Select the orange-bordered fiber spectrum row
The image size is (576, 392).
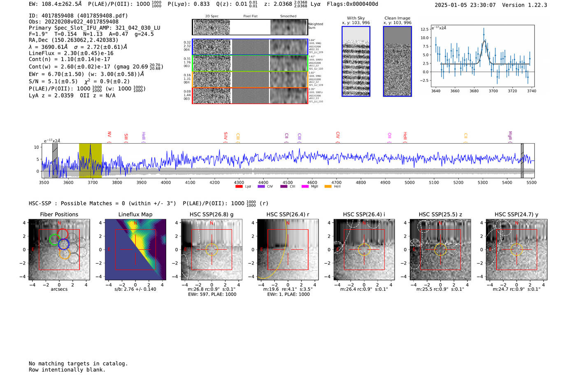click(x=250, y=79)
